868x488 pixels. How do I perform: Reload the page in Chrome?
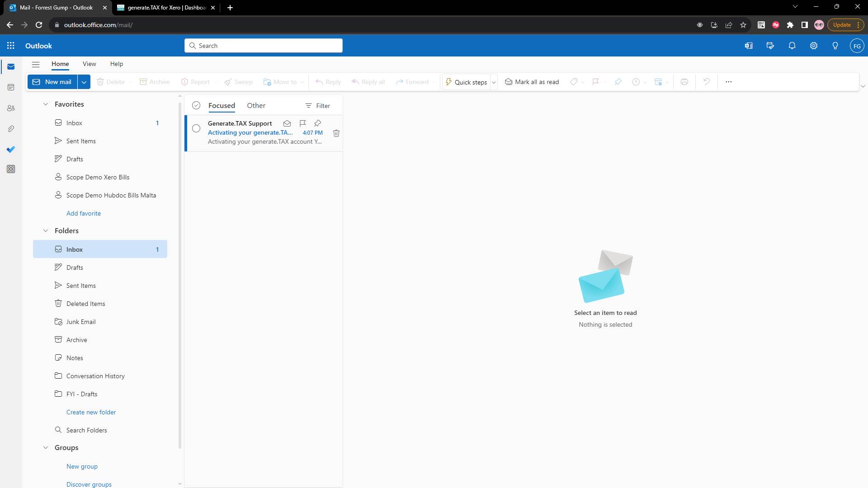pyautogui.click(x=39, y=25)
